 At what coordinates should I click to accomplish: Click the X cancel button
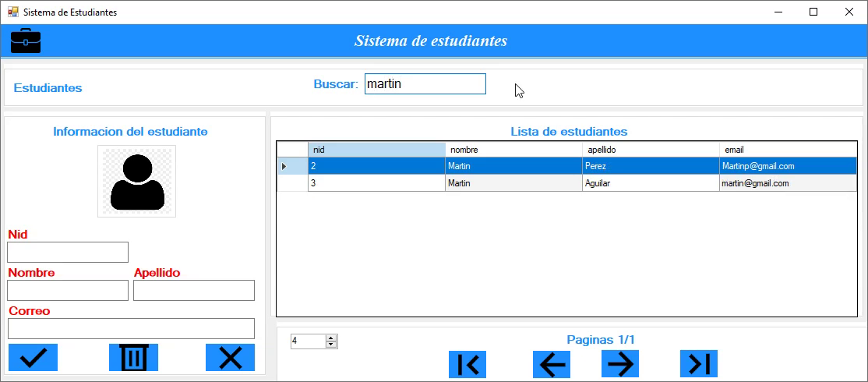click(230, 358)
